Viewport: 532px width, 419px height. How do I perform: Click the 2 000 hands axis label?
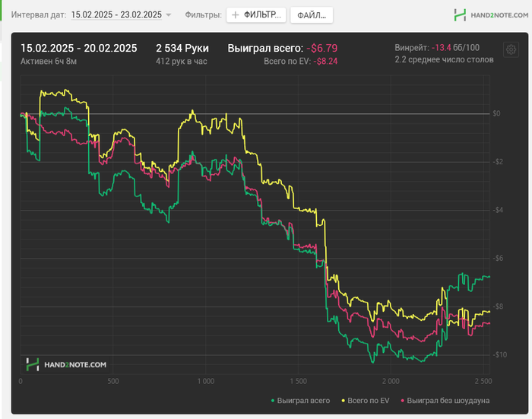[391, 381]
